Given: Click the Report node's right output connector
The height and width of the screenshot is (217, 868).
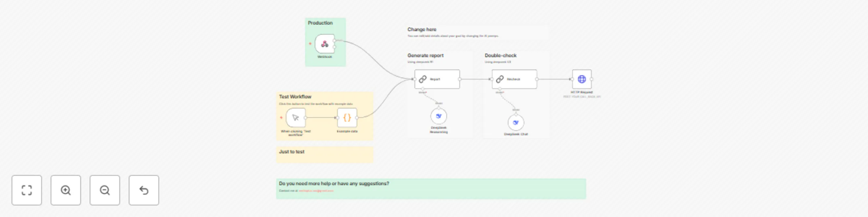Looking at the screenshot, I should click(x=460, y=79).
